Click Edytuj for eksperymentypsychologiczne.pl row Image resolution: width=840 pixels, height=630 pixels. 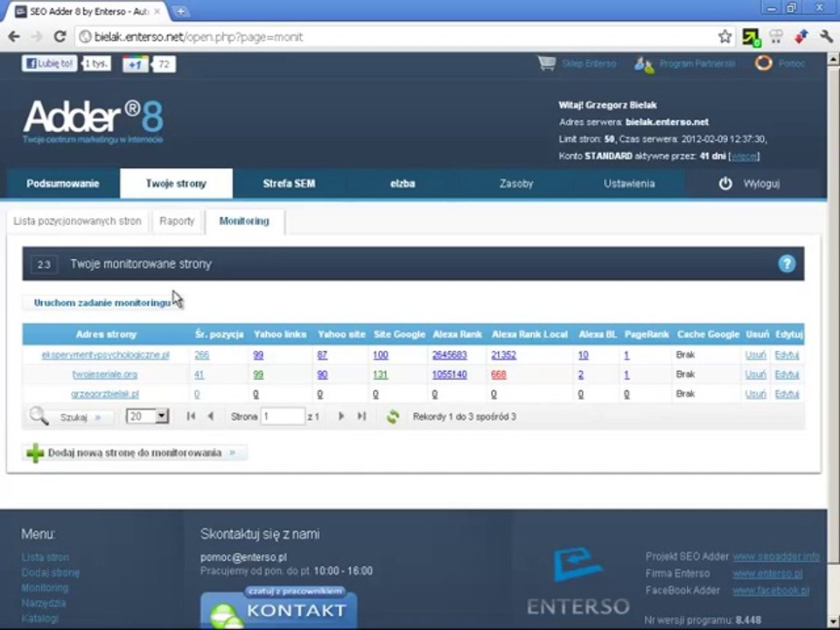[787, 355]
